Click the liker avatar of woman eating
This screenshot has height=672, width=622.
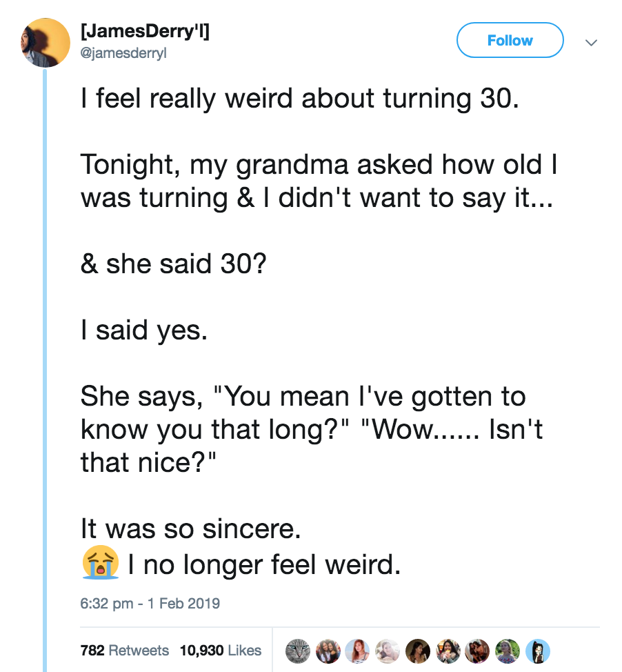point(447,650)
